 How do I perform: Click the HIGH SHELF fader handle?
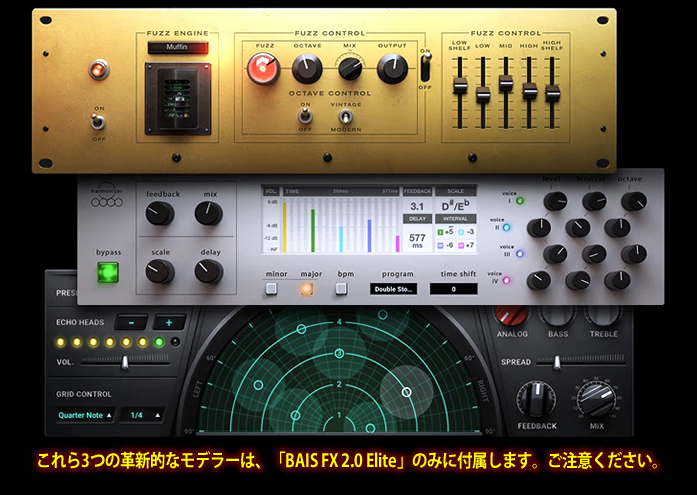553,93
